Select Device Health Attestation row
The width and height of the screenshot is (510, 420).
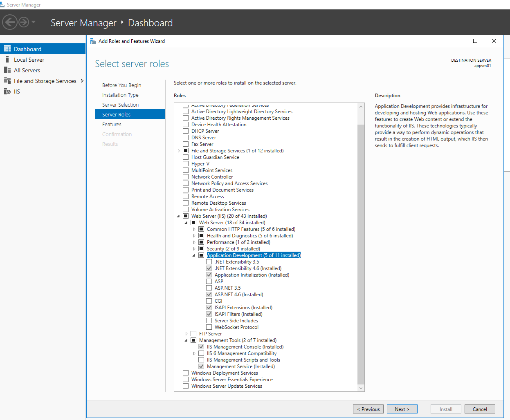pyautogui.click(x=219, y=124)
